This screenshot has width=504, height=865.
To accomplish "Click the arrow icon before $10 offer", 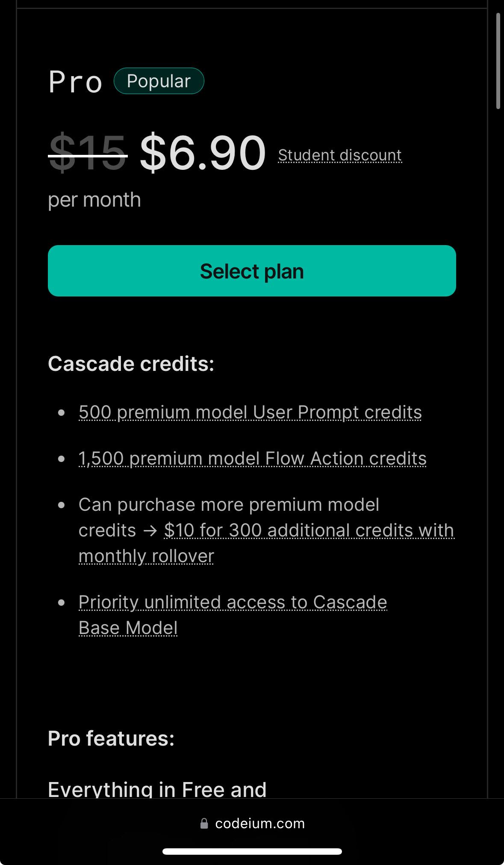I will (150, 531).
